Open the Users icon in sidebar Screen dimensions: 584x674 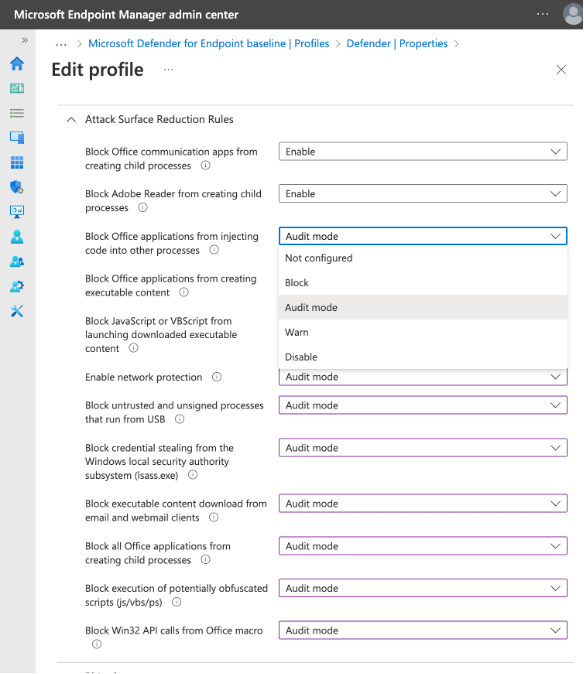point(17,236)
